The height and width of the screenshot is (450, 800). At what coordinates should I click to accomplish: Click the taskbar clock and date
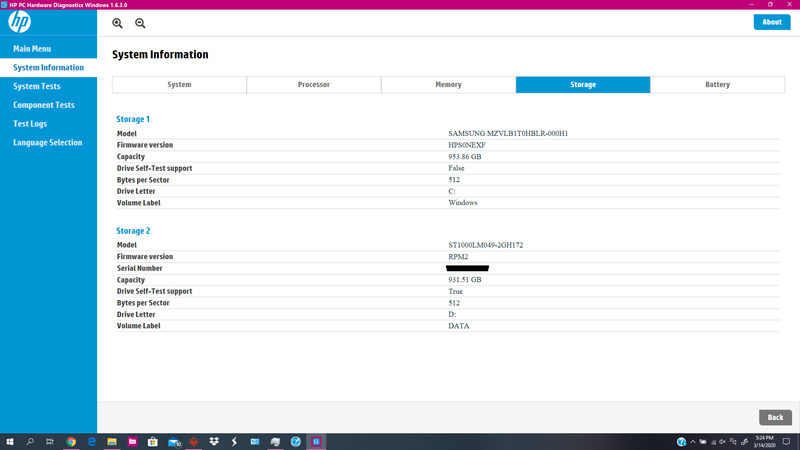click(x=764, y=442)
